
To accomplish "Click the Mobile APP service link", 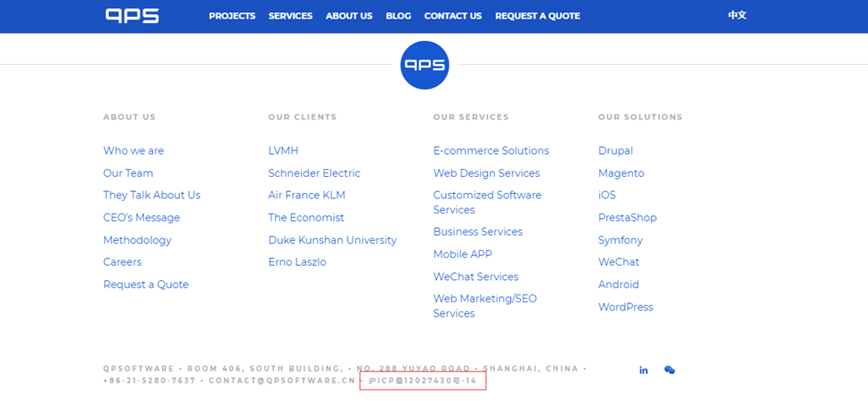I will [463, 254].
